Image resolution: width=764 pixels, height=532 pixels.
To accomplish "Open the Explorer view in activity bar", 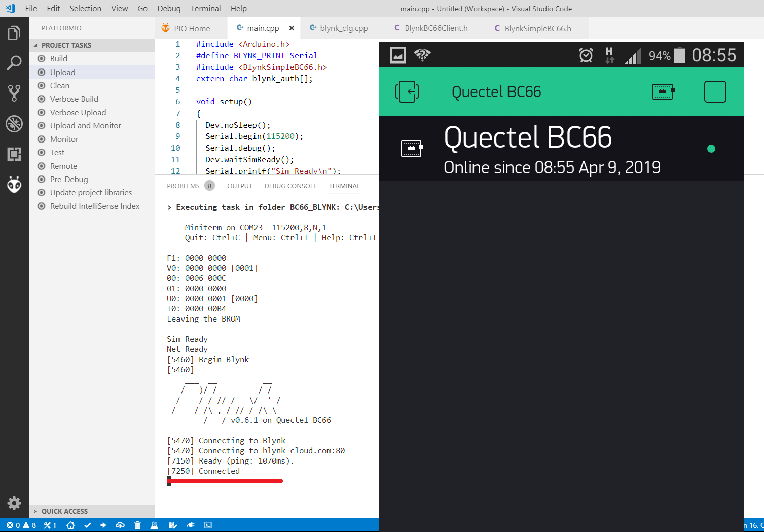I will [14, 33].
